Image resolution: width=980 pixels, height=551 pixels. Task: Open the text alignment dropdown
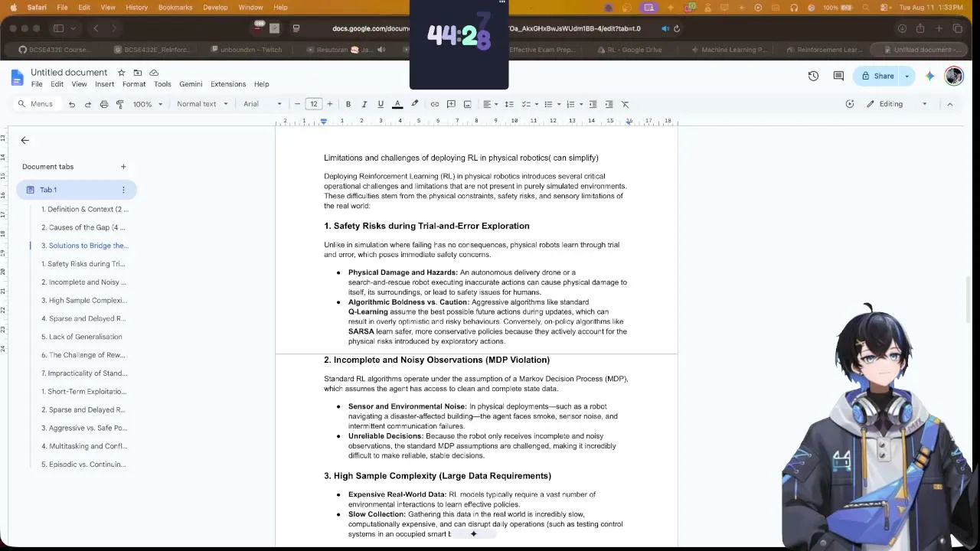coord(490,104)
